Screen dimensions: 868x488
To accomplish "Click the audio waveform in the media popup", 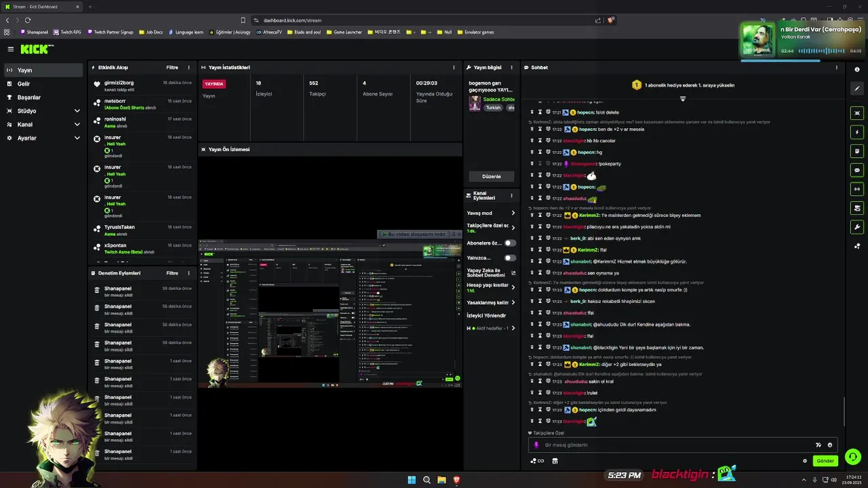I will [821, 51].
